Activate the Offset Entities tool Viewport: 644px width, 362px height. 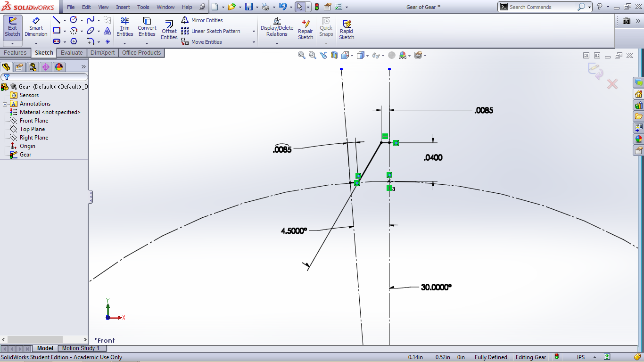coord(169,30)
